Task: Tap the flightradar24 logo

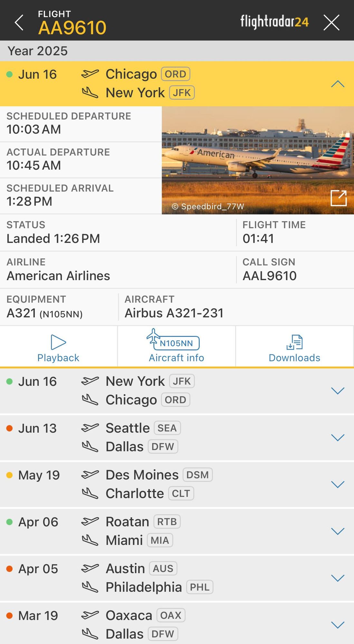Action: pos(274,22)
